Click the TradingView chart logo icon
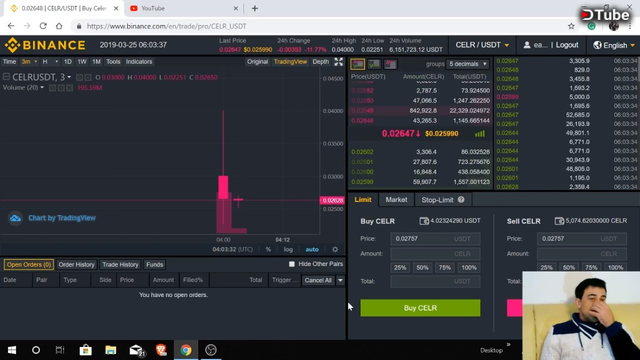This screenshot has height=360, width=640. coord(16,218)
